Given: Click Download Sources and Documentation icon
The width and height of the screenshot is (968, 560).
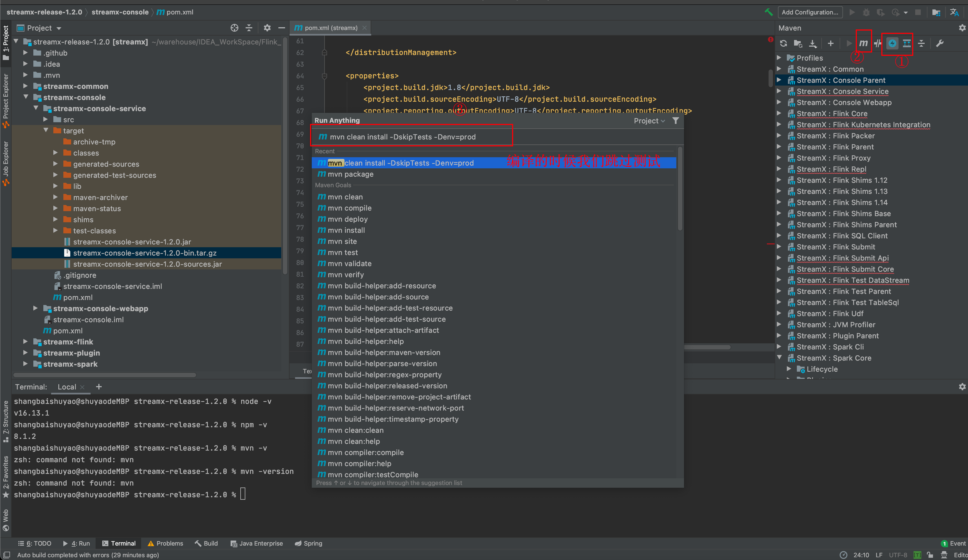Looking at the screenshot, I should (813, 43).
